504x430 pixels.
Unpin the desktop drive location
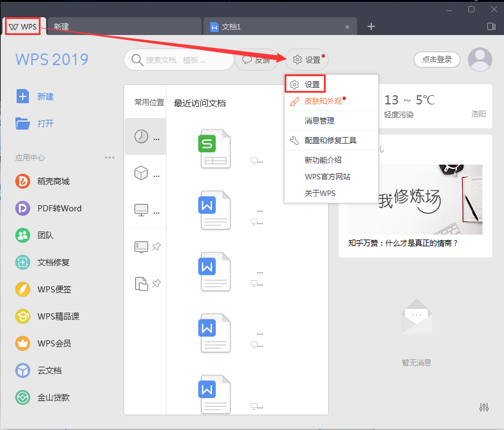[x=157, y=246]
